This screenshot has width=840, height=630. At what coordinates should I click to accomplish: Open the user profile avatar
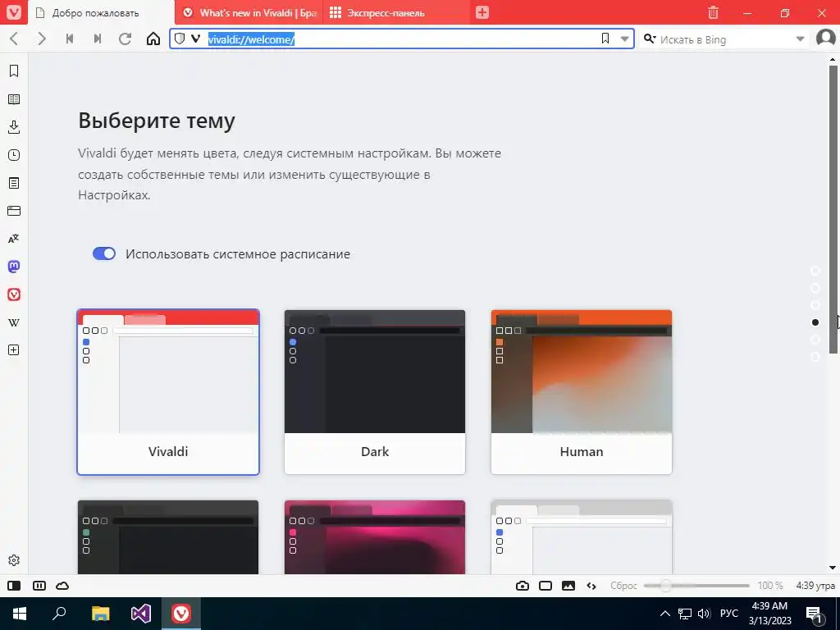point(825,38)
